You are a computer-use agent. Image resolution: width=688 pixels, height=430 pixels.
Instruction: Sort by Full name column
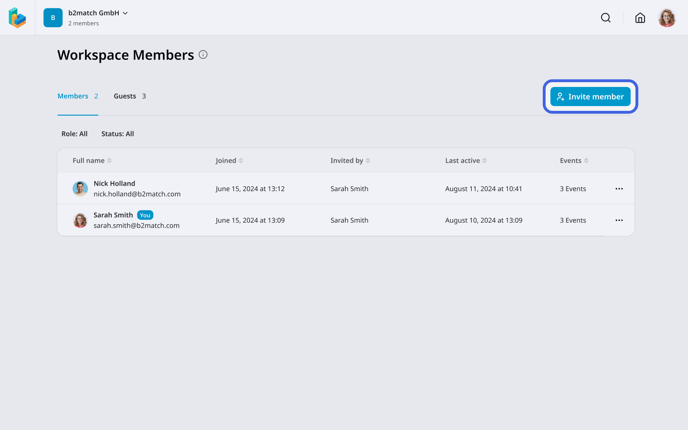pos(92,161)
